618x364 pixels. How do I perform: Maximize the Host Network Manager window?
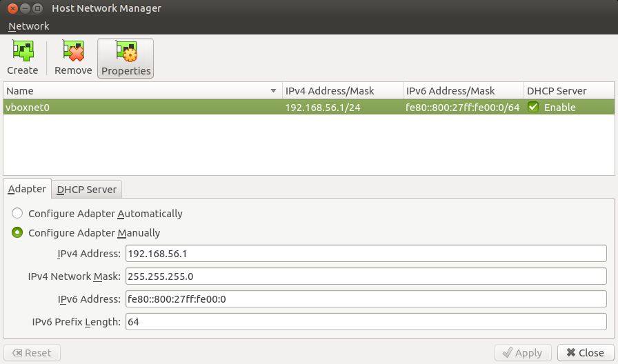pos(37,8)
